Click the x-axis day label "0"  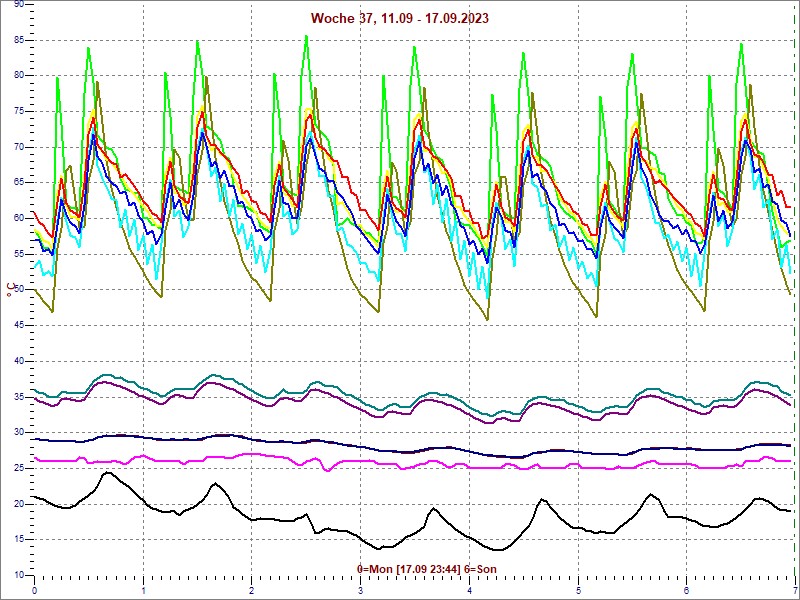tap(35, 591)
